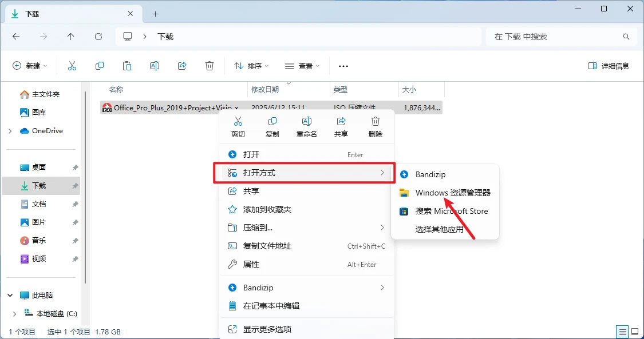
Task: Go forward with the right arrow
Action: pyautogui.click(x=44, y=37)
